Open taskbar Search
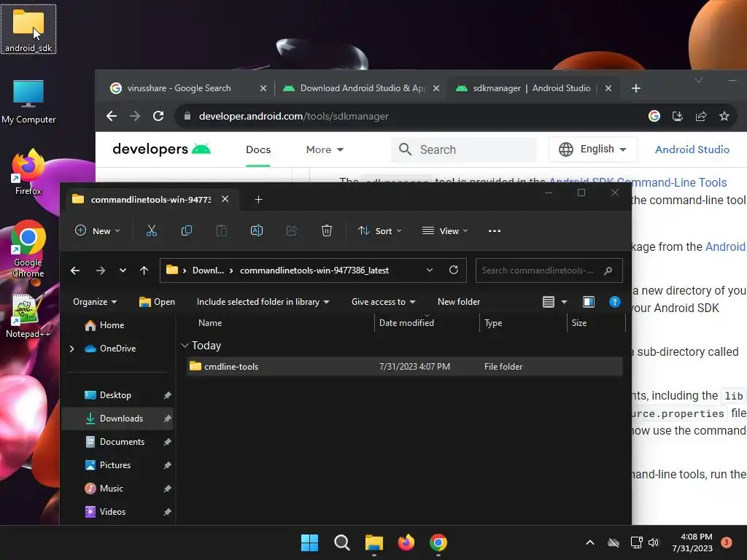This screenshot has height=560, width=747. [341, 542]
